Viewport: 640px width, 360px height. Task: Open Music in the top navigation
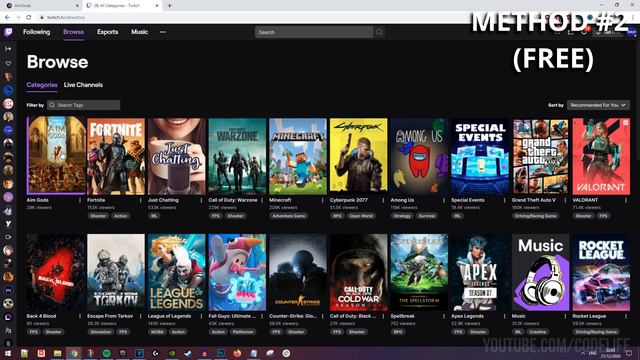point(140,32)
